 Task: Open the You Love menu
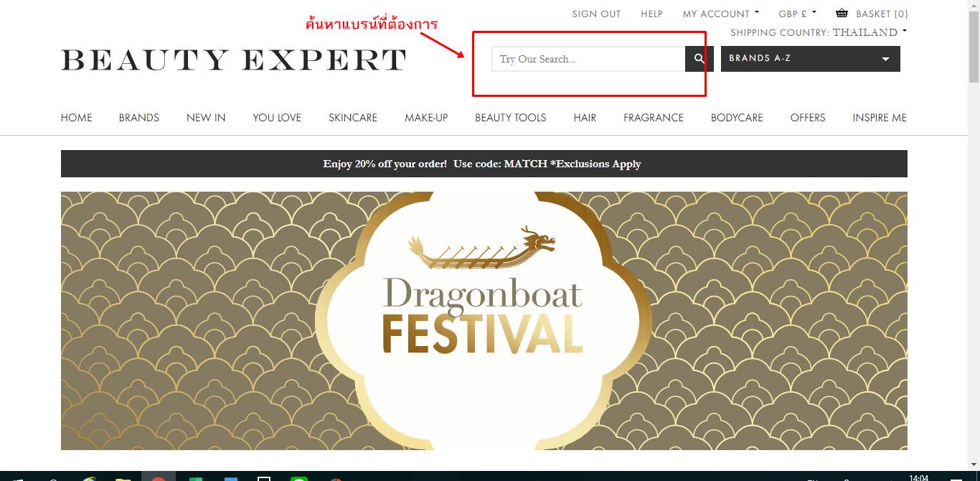click(277, 118)
